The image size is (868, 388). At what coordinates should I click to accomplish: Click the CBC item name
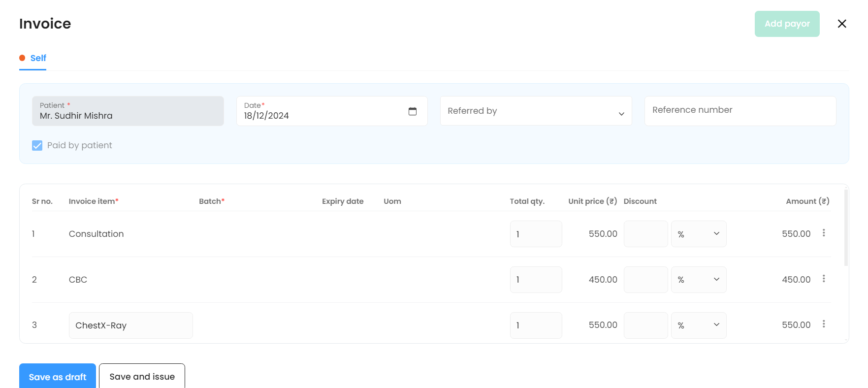point(78,280)
